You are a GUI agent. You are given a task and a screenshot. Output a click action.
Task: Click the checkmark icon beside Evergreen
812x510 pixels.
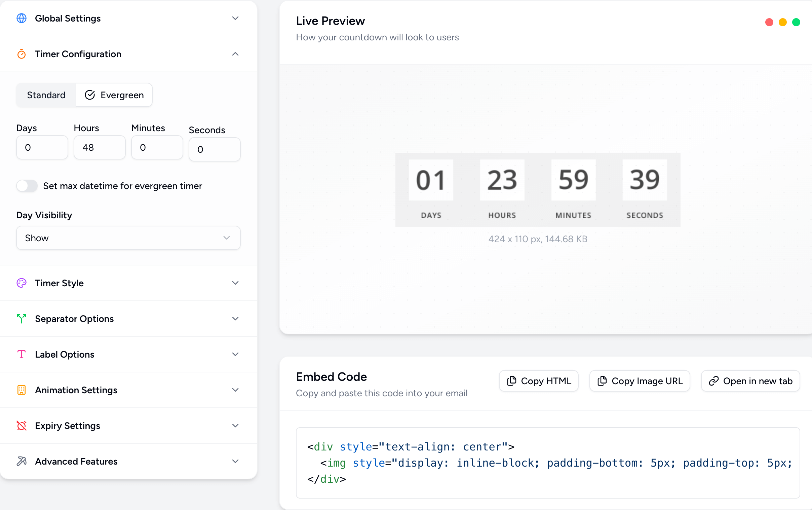[90, 95]
